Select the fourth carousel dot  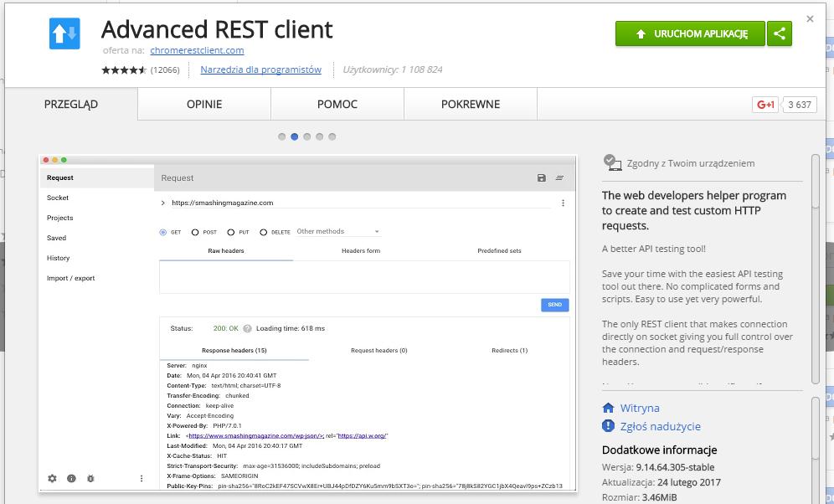coord(319,136)
